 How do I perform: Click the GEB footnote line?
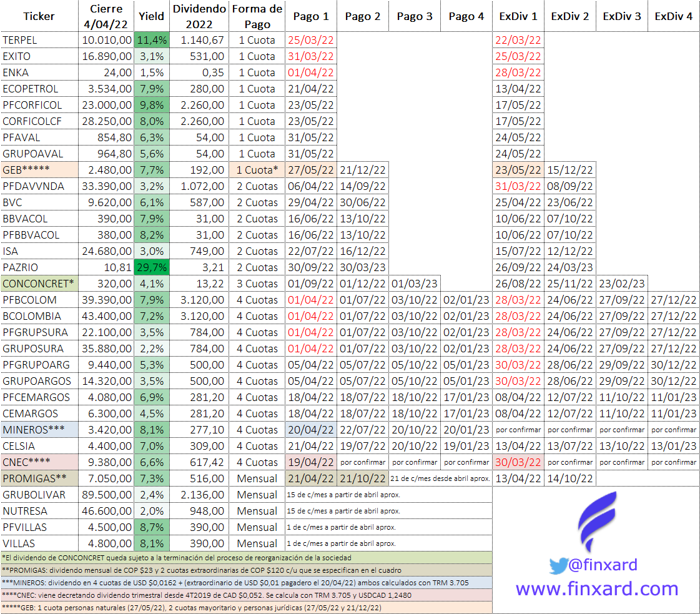click(x=247, y=608)
